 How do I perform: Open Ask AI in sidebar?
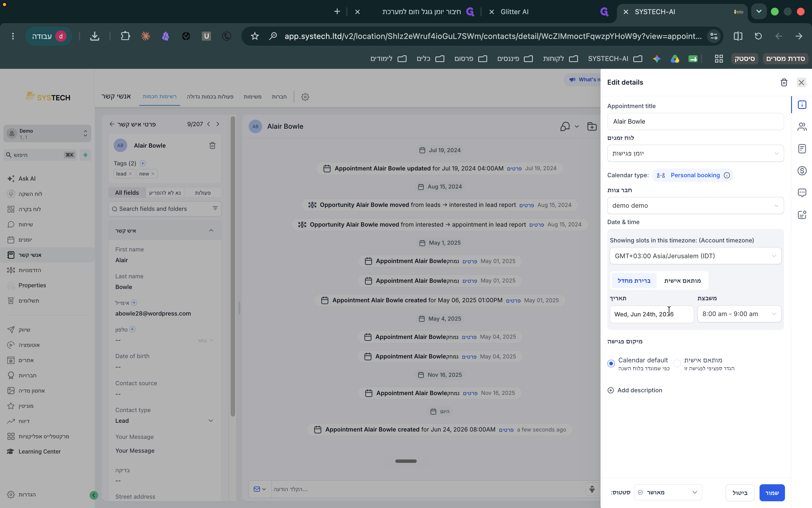(27, 178)
